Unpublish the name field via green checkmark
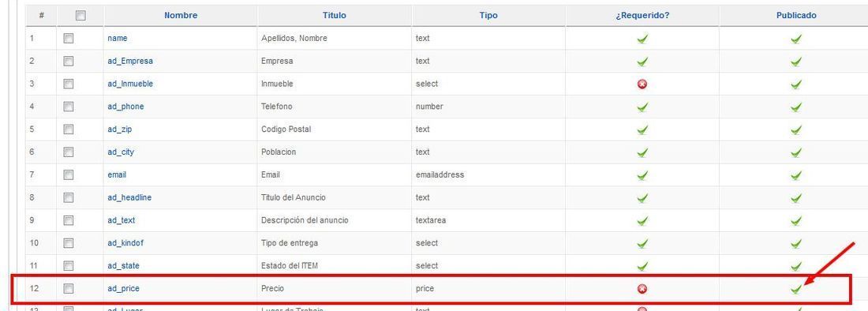This screenshot has width=868, height=311. pos(795,39)
